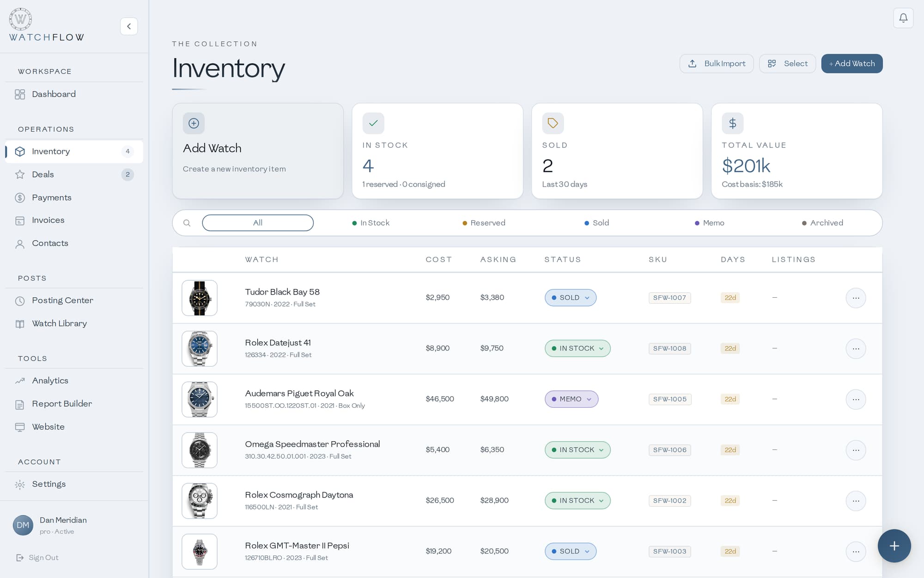
Task: Open more options for Rolex GMT-Master II Pepsi
Action: 856,552
